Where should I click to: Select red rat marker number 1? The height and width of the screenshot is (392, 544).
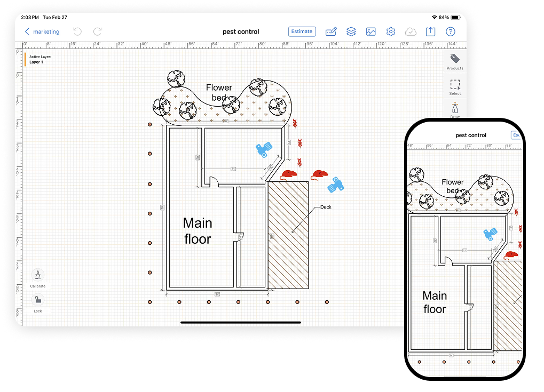[289, 175]
